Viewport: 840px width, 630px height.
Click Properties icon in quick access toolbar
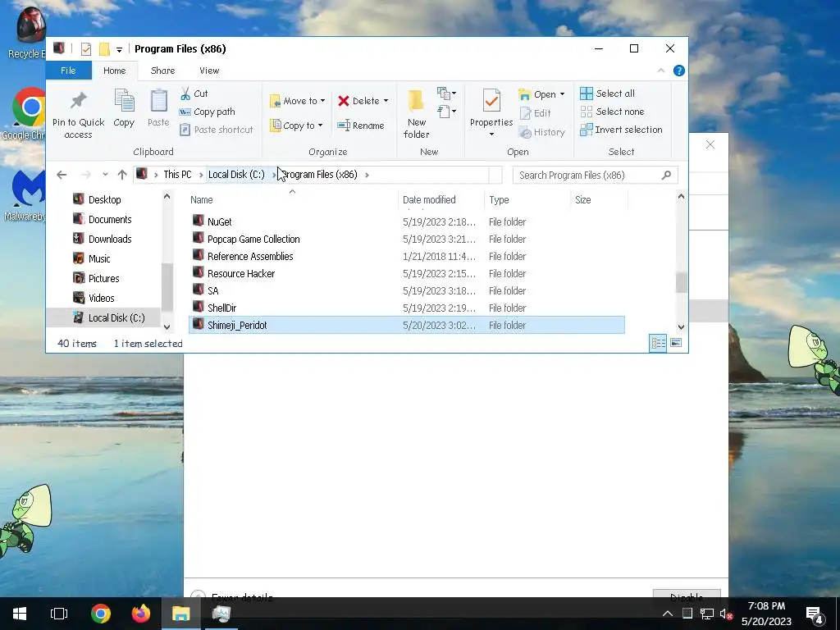(x=85, y=49)
